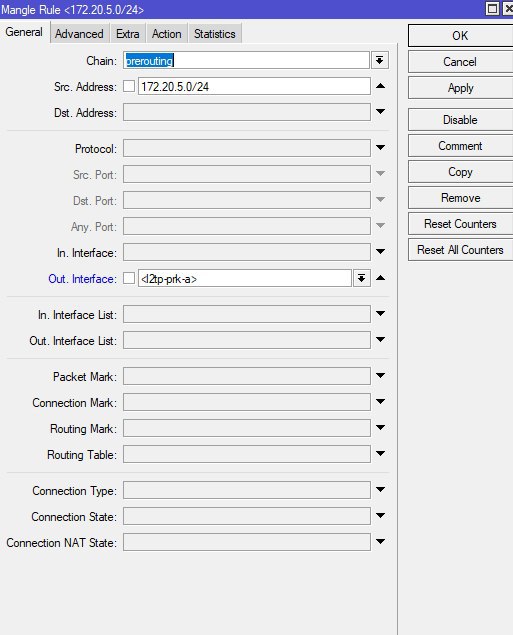Select the General tab
The width and height of the screenshot is (513, 635).
24,32
